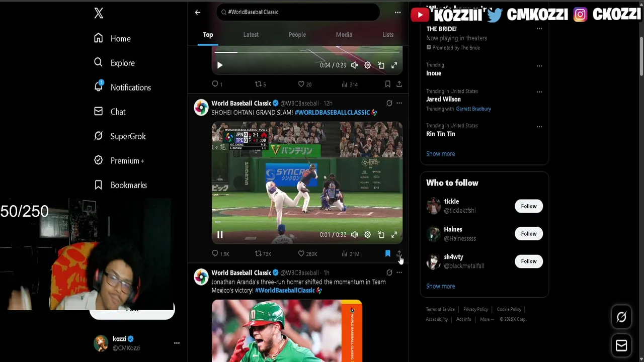Switch to the Media tab
This screenshot has width=644, height=362.
point(344,35)
